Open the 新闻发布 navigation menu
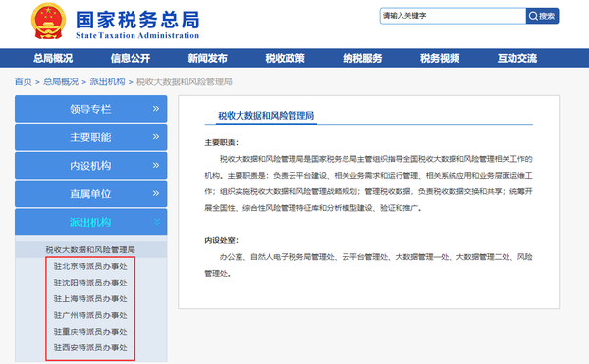This screenshot has height=364, width=589. (208, 58)
